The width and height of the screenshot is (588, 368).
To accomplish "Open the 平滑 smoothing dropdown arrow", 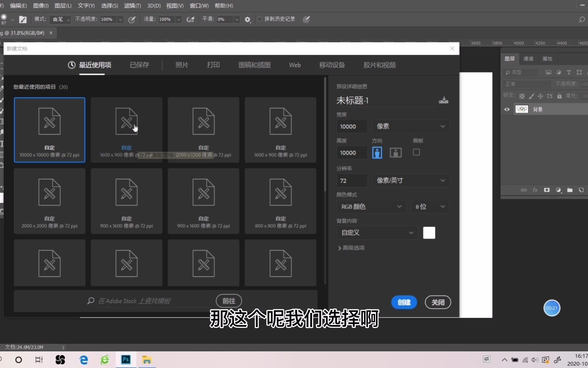I will point(237,20).
